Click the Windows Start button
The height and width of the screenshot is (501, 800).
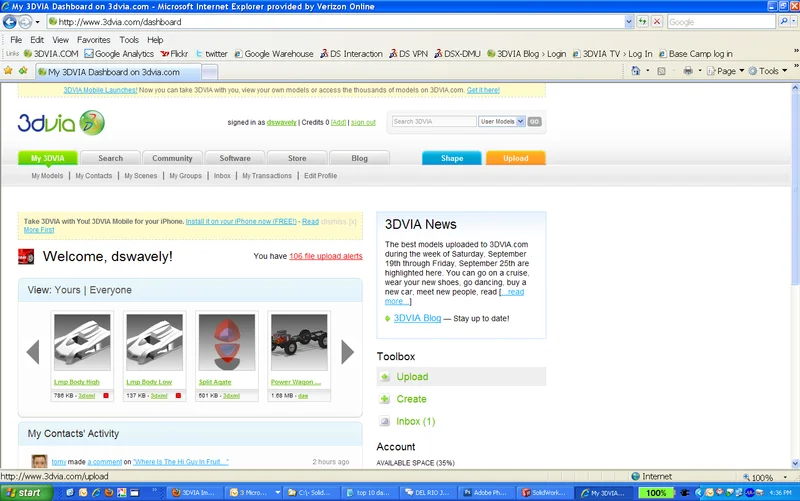pyautogui.click(x=23, y=493)
